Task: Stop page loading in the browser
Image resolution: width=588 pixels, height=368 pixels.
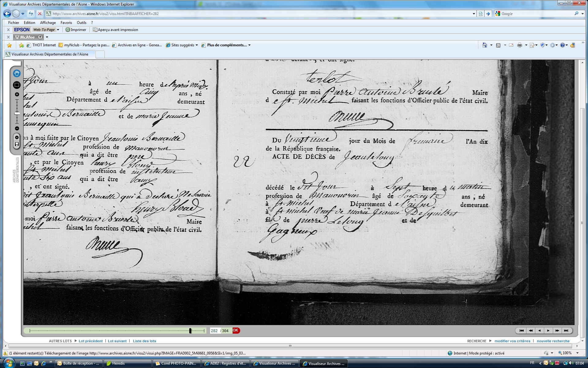Action: 40,13
